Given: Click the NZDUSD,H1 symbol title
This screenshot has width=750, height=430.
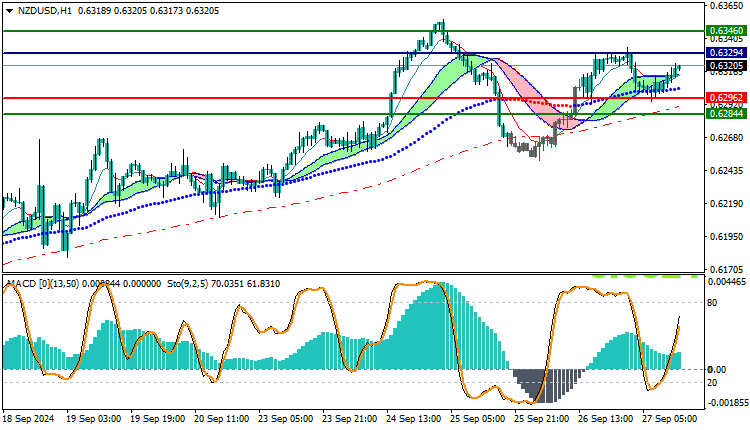Looking at the screenshot, I should (x=44, y=11).
